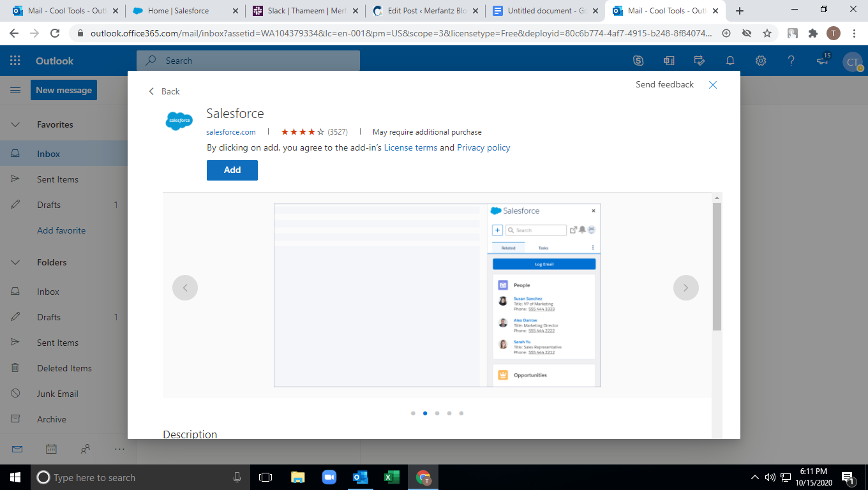Open Excel from the taskbar
Screen dimensions: 868x490
(x=391, y=477)
